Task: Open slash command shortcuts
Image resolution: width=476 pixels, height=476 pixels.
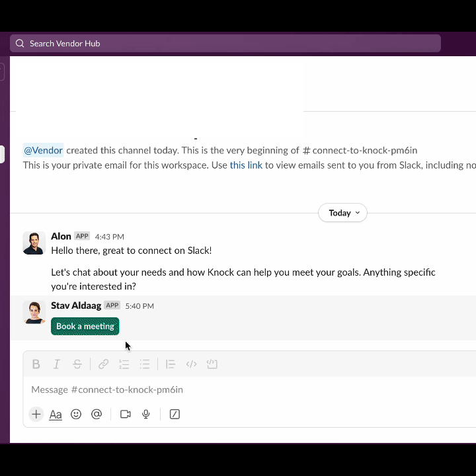Action: (x=175, y=414)
